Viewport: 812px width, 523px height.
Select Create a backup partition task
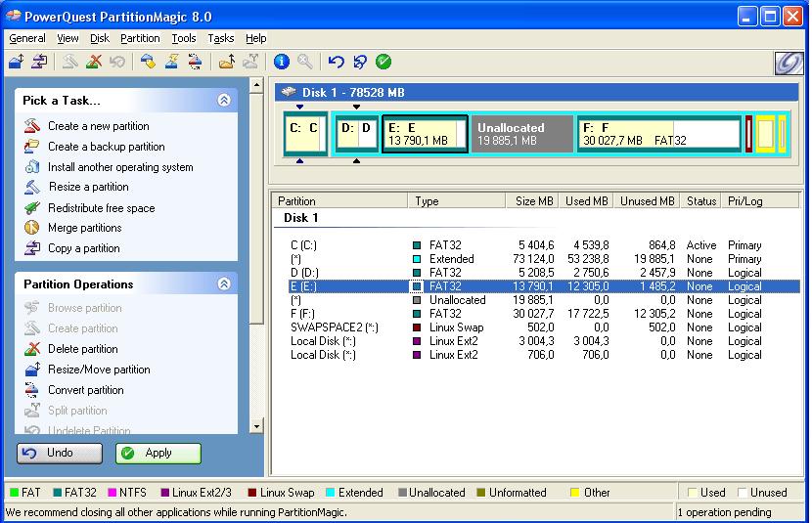pyautogui.click(x=106, y=147)
